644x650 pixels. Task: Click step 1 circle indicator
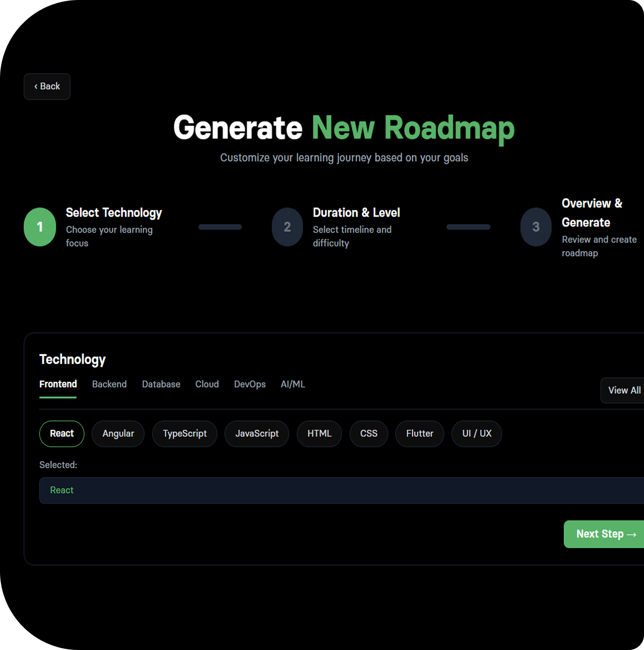[40, 227]
